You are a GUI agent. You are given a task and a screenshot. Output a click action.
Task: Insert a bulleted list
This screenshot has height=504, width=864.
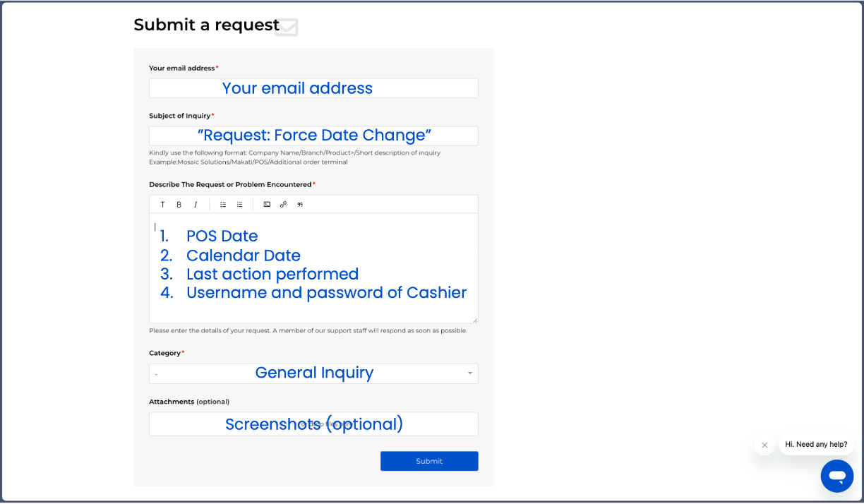223,205
